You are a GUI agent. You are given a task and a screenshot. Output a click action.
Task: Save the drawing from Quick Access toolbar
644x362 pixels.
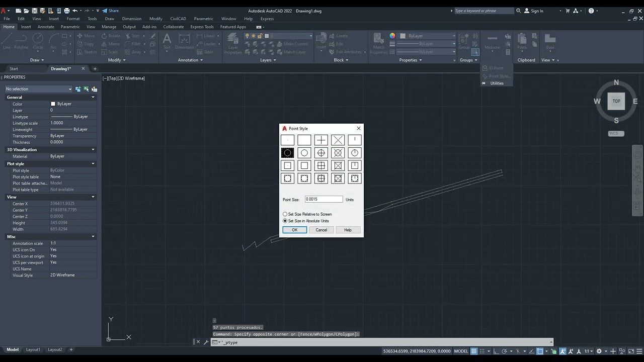pos(35,11)
